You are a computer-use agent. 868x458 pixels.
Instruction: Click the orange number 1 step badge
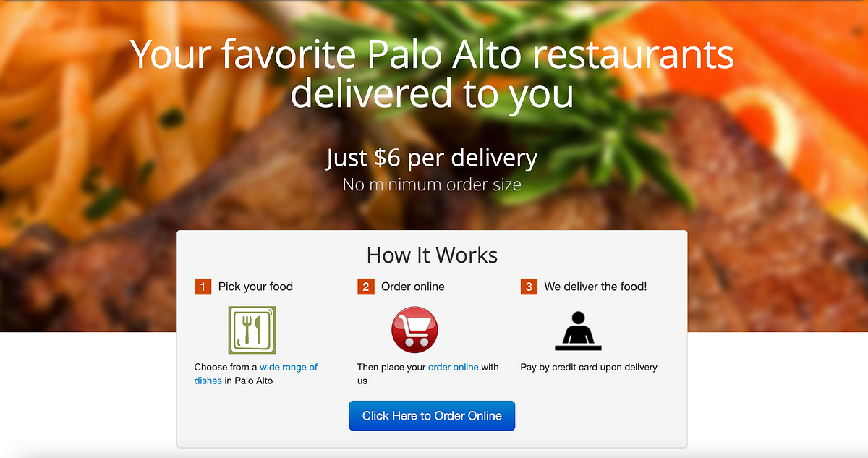coord(203,287)
